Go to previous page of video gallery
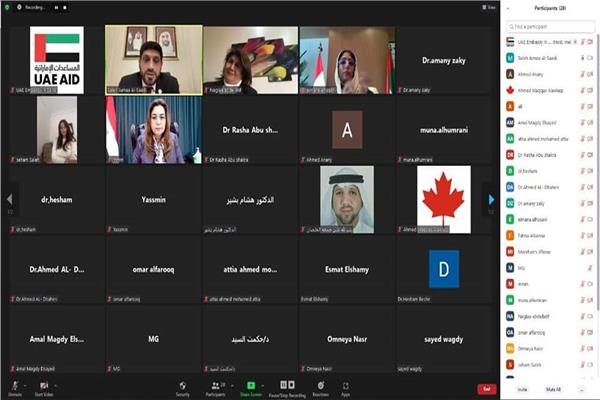Viewport: 600px width, 400px height. [x=10, y=199]
